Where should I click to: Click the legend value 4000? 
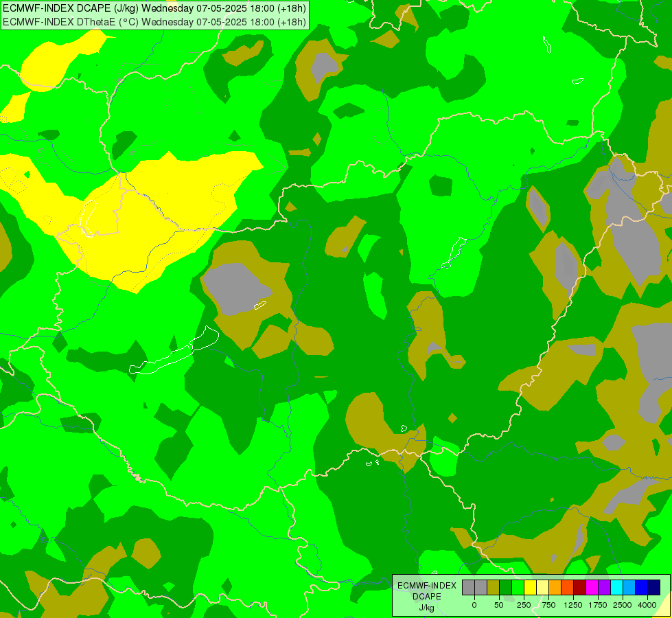pyautogui.click(x=647, y=605)
